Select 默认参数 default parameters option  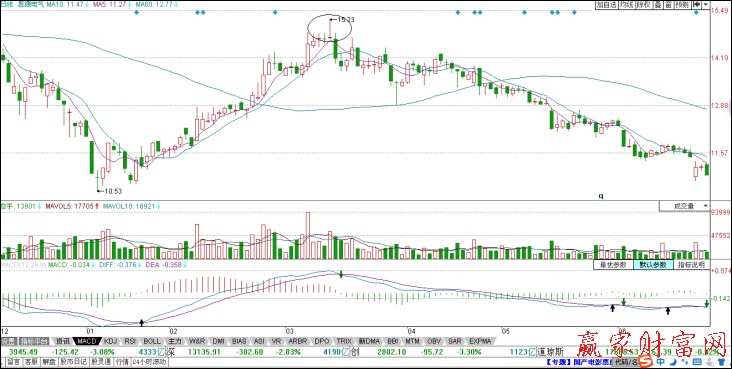(x=653, y=265)
